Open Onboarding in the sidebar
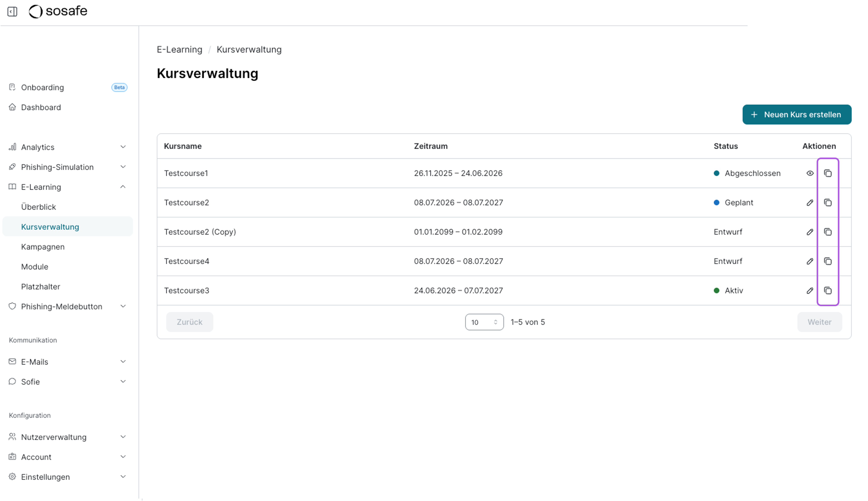The width and height of the screenshot is (868, 501). 43,87
